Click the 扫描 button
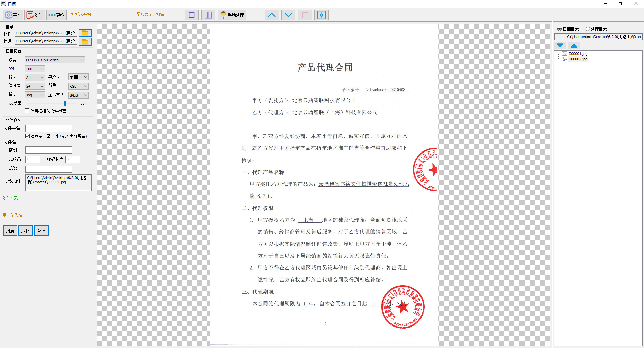644x348 pixels. click(x=10, y=231)
